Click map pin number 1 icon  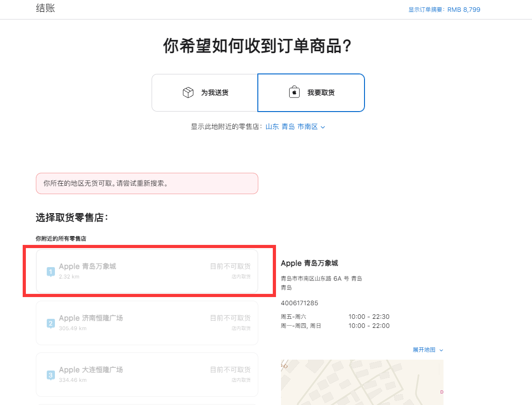(50, 272)
